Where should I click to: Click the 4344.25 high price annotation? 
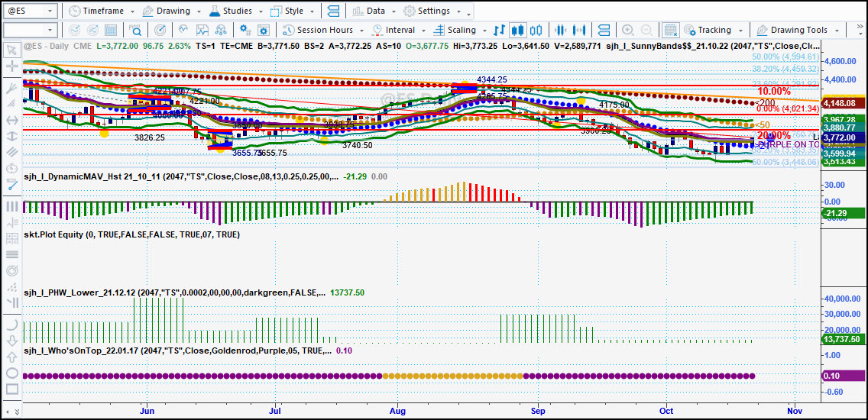492,79
